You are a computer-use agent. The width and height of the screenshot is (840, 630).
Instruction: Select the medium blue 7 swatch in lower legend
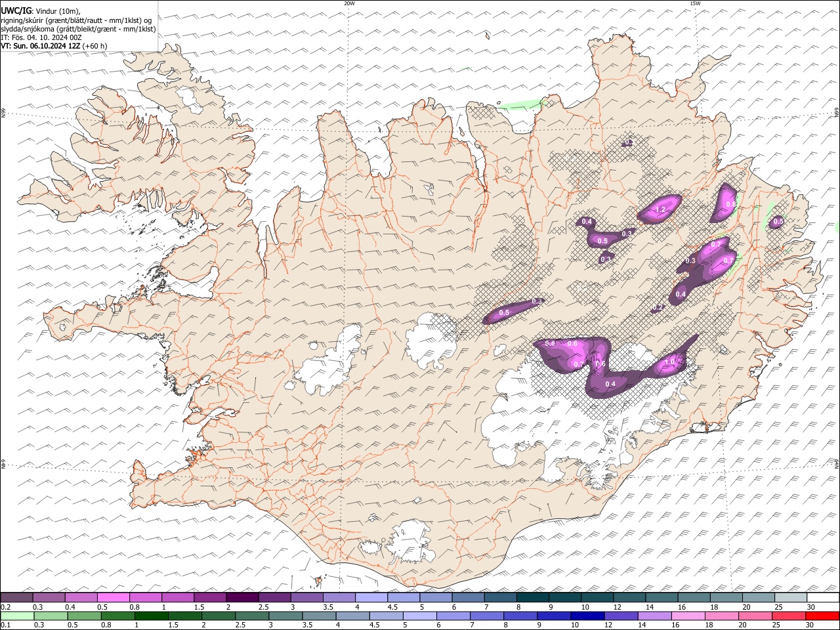486,616
